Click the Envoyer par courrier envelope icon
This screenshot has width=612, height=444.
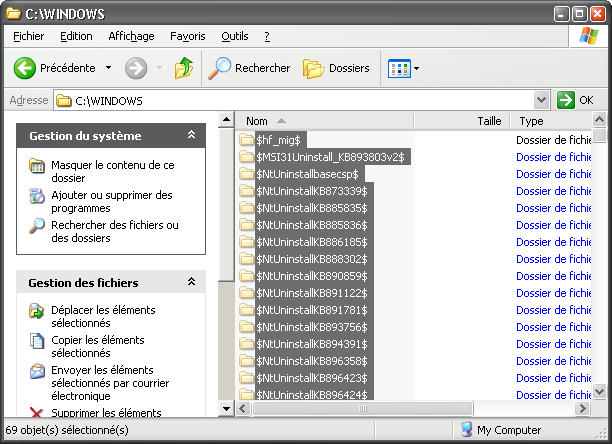pyautogui.click(x=37, y=371)
